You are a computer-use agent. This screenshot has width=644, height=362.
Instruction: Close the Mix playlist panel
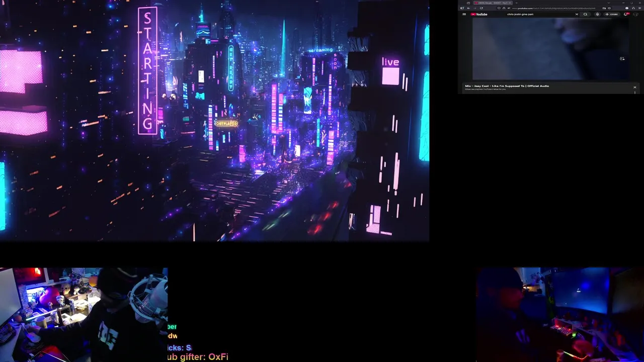pos(635,87)
